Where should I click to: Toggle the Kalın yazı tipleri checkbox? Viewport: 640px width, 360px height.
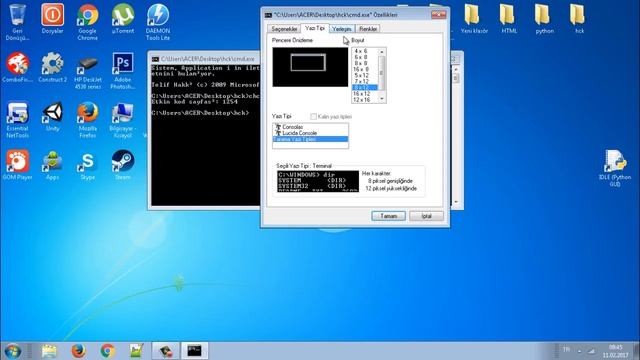point(313,117)
